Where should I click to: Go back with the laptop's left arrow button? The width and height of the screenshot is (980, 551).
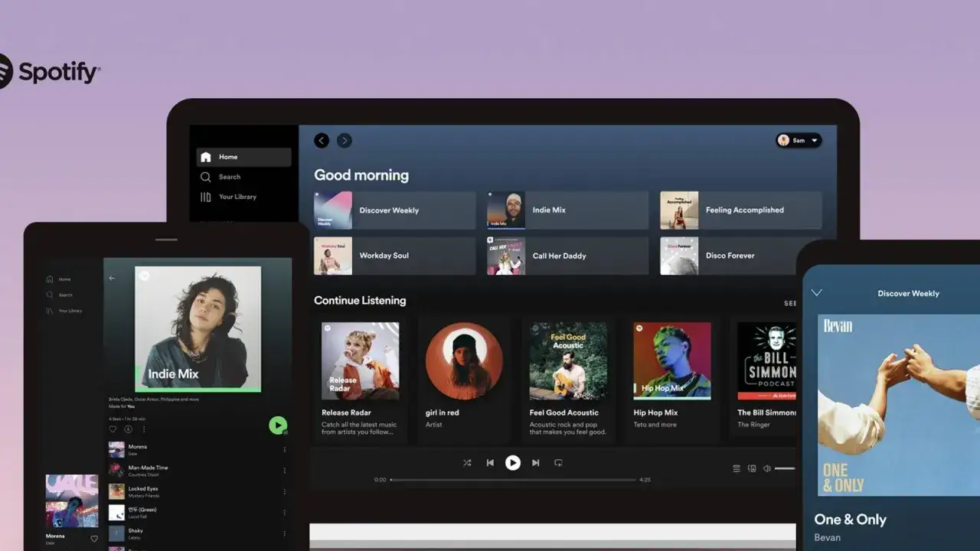(x=322, y=140)
